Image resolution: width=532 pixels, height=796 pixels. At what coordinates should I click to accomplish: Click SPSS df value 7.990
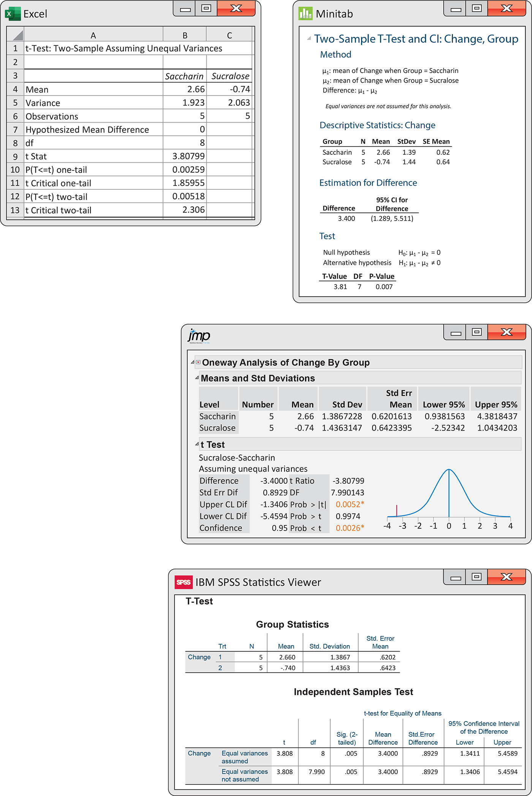pyautogui.click(x=317, y=772)
